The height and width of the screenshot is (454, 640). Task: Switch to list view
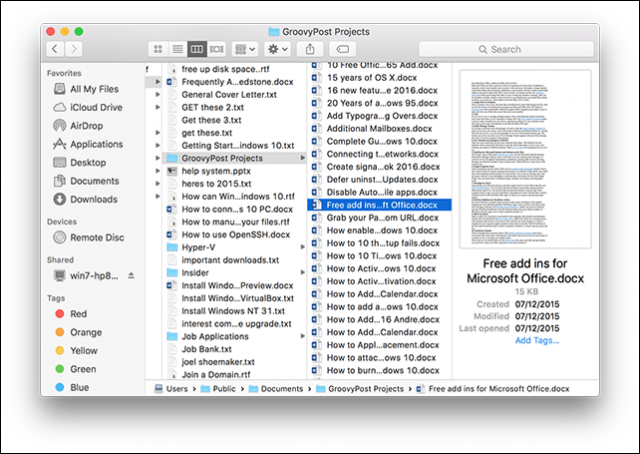tap(178, 49)
